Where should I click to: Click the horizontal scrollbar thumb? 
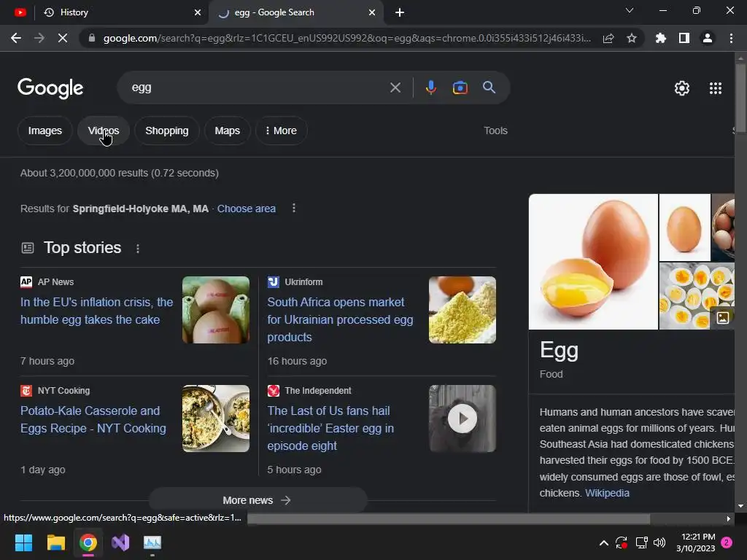pos(449,518)
